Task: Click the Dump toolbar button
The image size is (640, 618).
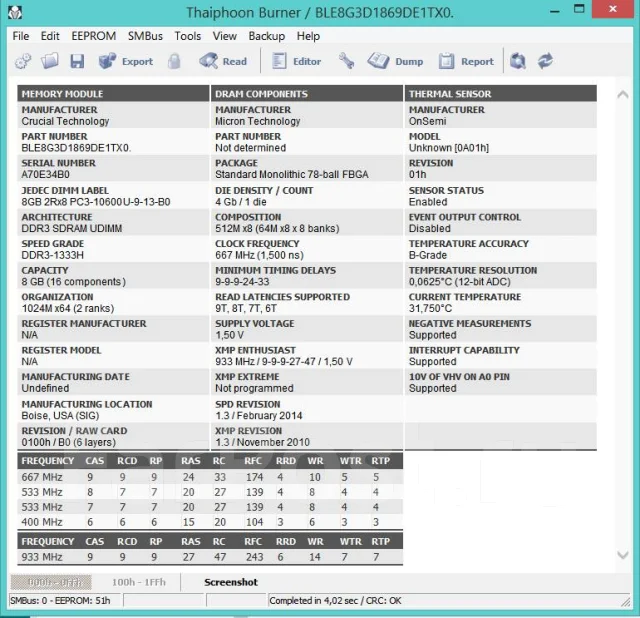Action: [396, 62]
